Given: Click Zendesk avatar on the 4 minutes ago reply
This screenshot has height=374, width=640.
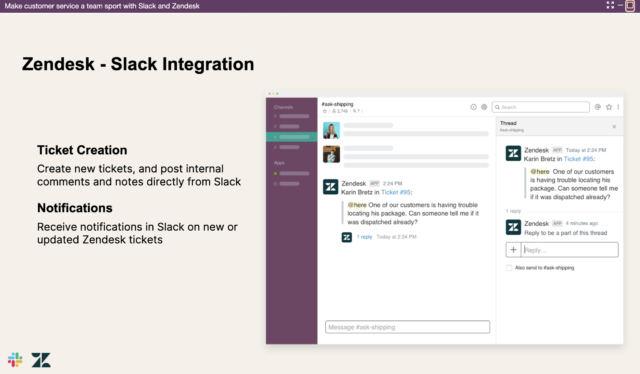Looking at the screenshot, I should pos(513,227).
